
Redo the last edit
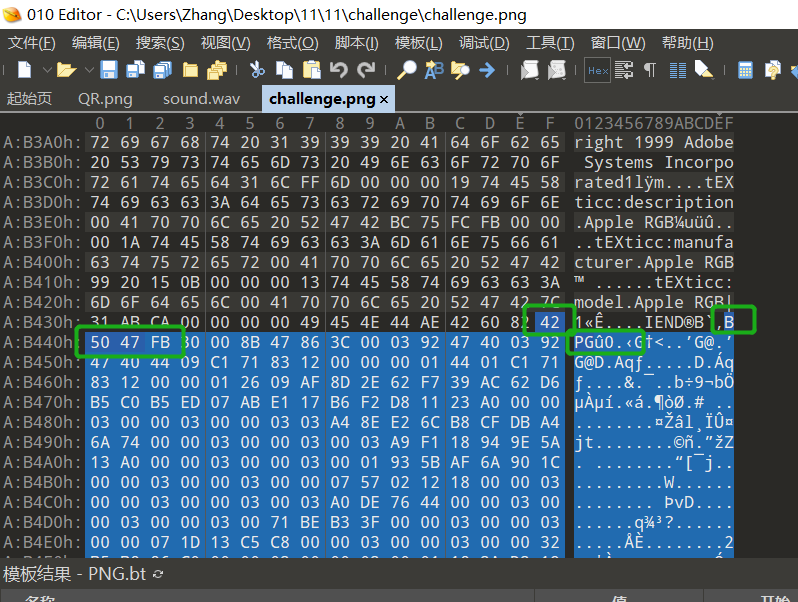tap(366, 70)
